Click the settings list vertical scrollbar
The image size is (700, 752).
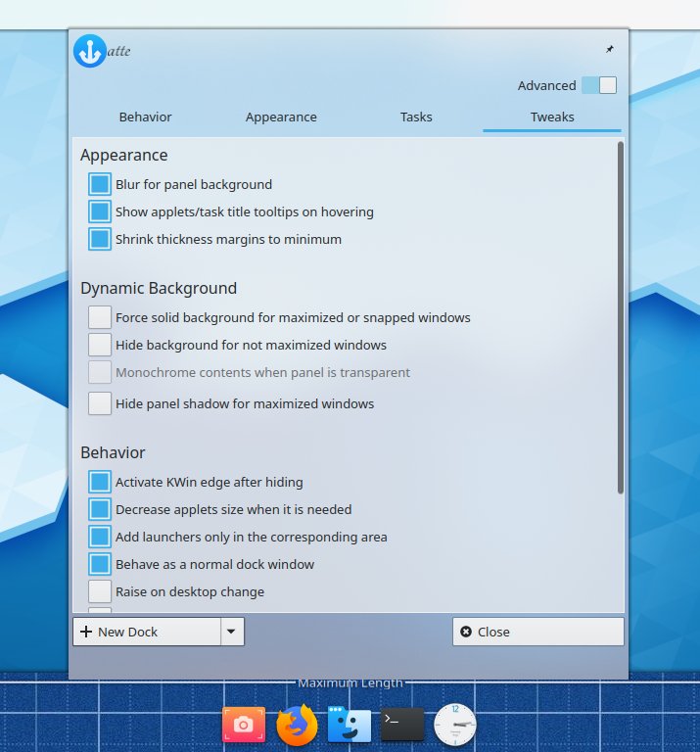(x=621, y=317)
